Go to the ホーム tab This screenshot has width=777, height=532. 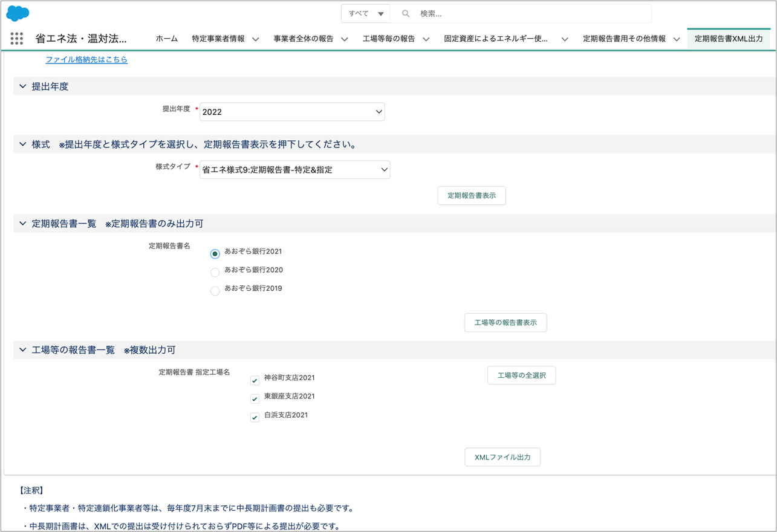[x=167, y=39]
